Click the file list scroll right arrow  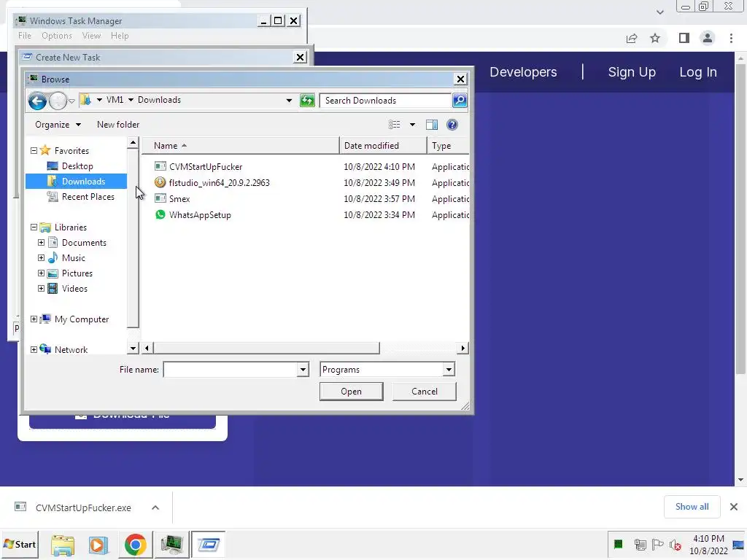462,348
